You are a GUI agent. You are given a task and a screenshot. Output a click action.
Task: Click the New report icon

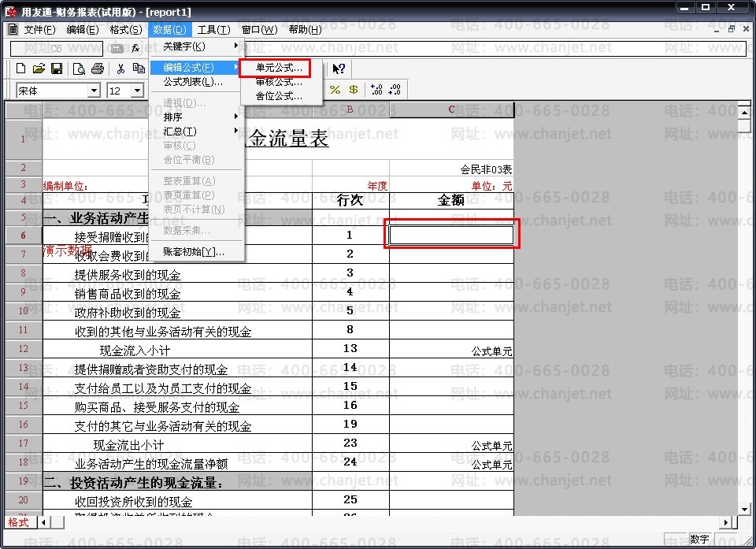point(20,69)
